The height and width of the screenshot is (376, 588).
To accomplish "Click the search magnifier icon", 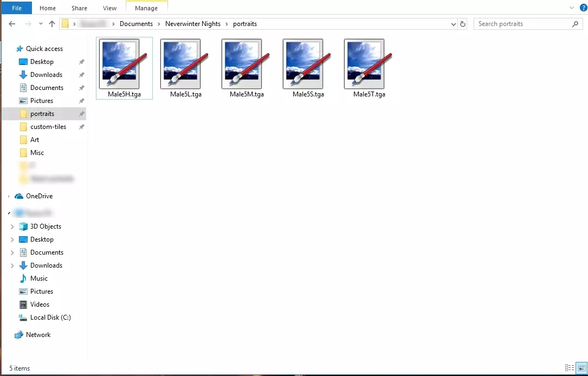I will click(x=575, y=24).
